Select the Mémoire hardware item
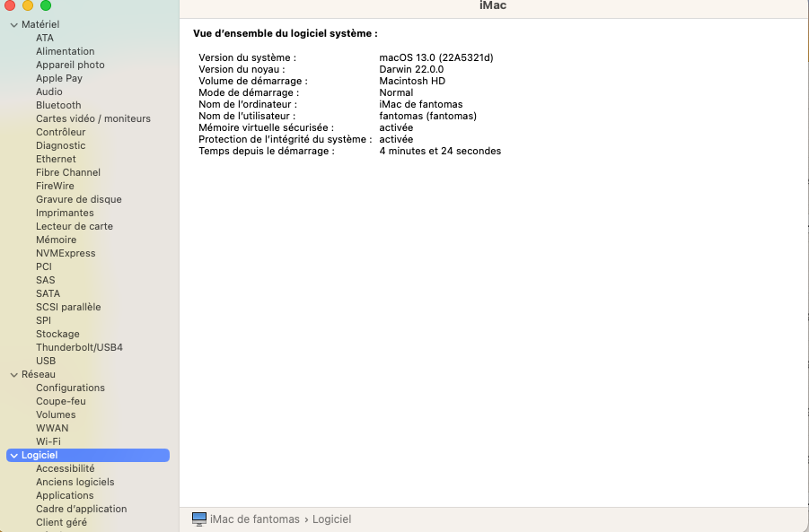Viewport: 809px width, 532px height. 57,240
